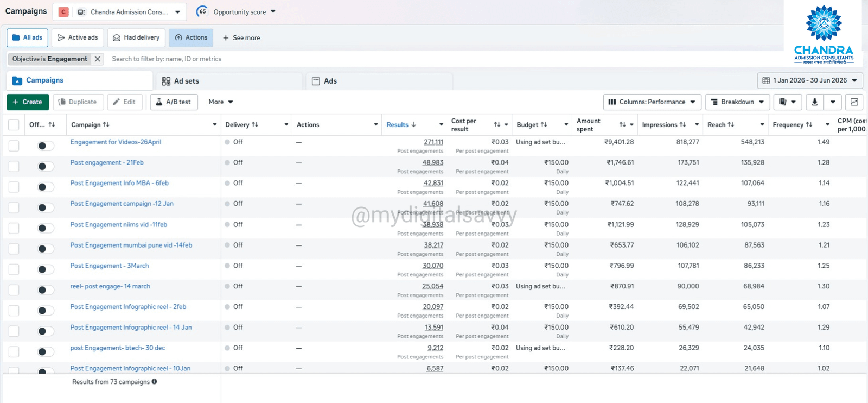Image resolution: width=868 pixels, height=403 pixels.
Task: Sort the Campaign column
Action: tap(106, 125)
